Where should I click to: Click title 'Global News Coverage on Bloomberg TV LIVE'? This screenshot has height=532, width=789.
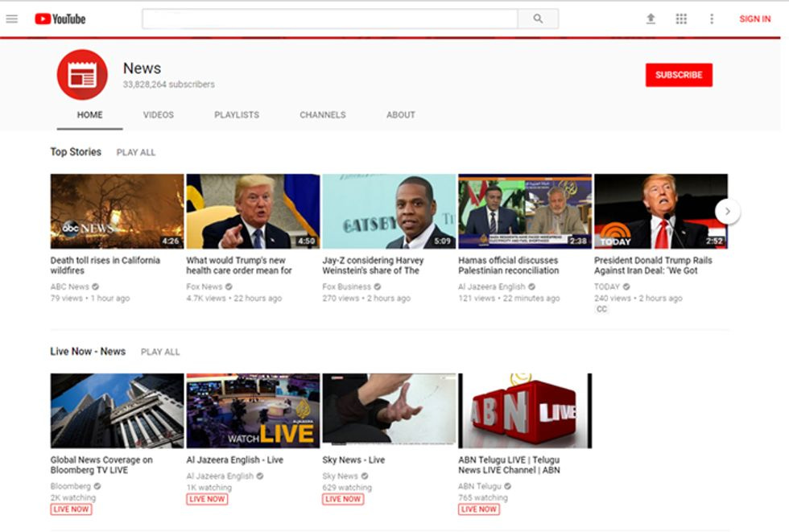click(101, 465)
